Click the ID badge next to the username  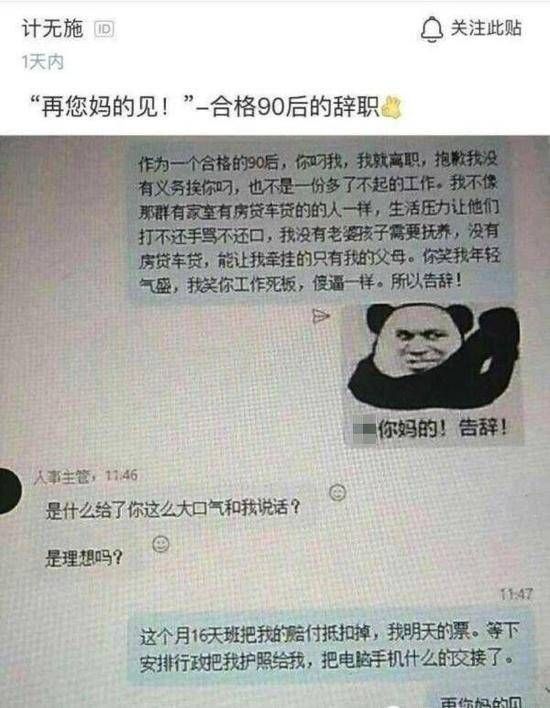tap(104, 29)
